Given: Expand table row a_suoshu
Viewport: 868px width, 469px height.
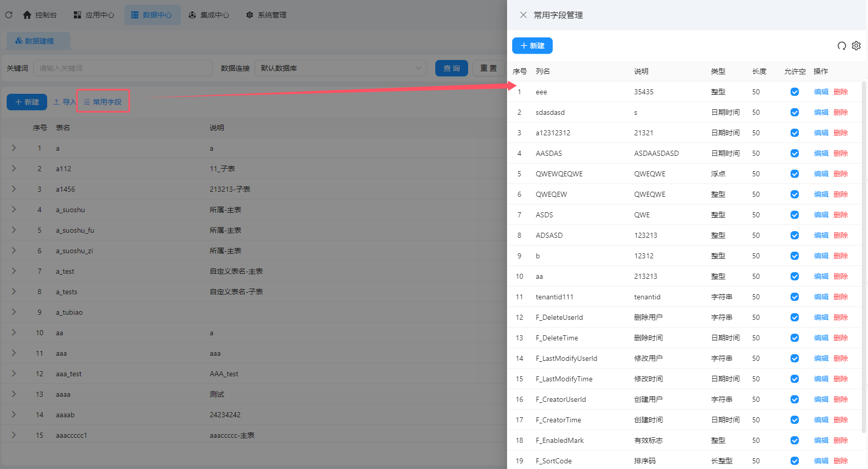Looking at the screenshot, I should point(14,210).
